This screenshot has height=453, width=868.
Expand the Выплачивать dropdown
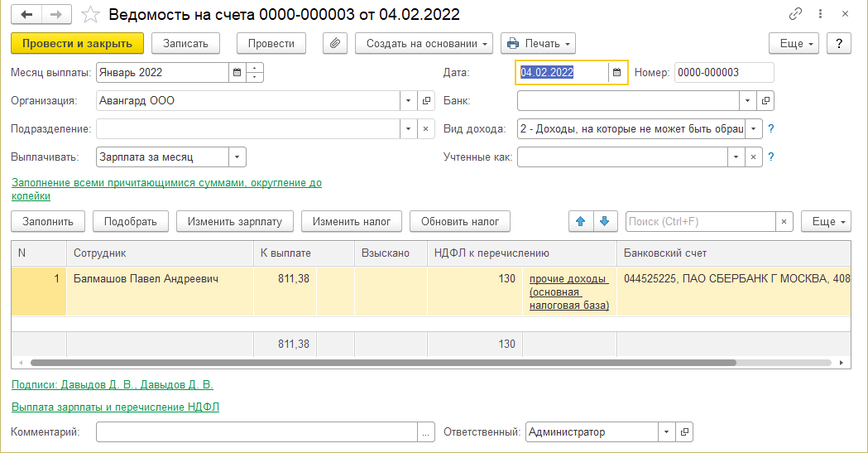click(237, 157)
